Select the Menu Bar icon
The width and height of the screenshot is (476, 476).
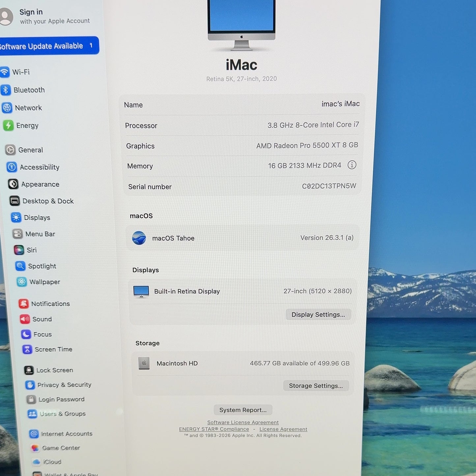point(17,234)
